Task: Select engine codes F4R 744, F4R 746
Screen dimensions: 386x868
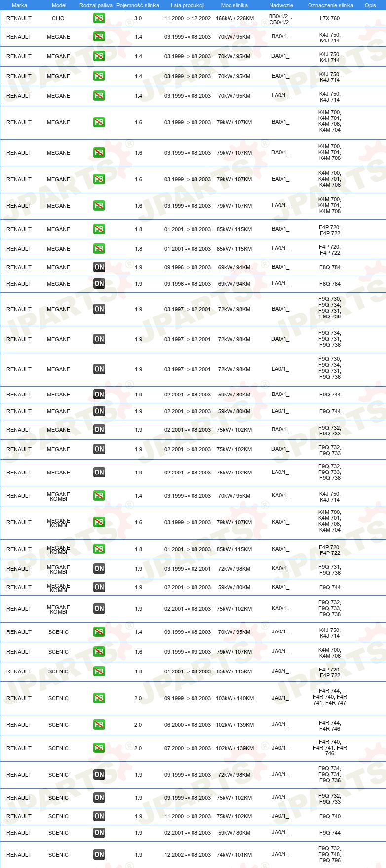Action: (330, 726)
